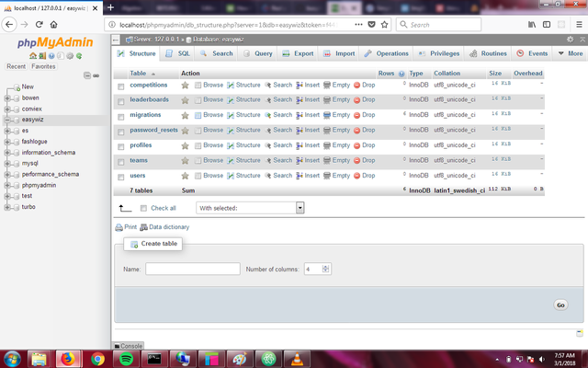Screen dimensions: 588x368
Task: Expand the mysql database tree node
Action: (x=7, y=164)
